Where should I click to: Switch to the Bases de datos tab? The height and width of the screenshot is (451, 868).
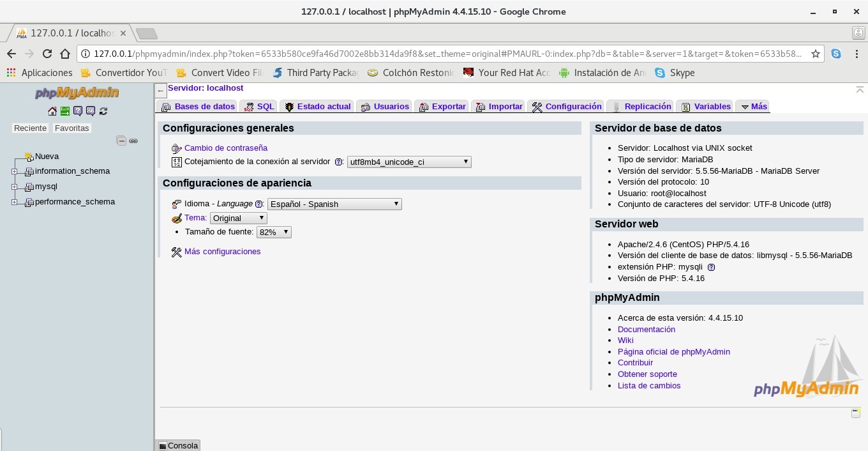point(198,107)
